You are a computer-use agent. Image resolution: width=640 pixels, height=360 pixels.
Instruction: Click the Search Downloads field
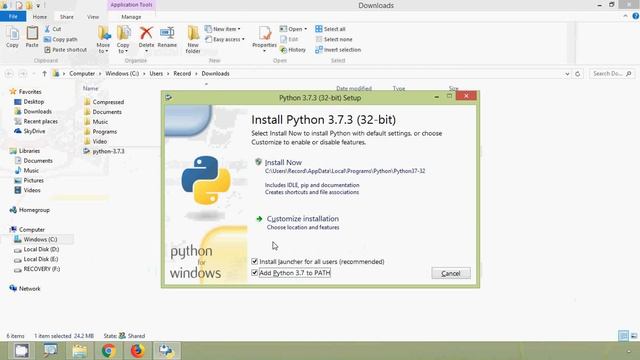611,73
